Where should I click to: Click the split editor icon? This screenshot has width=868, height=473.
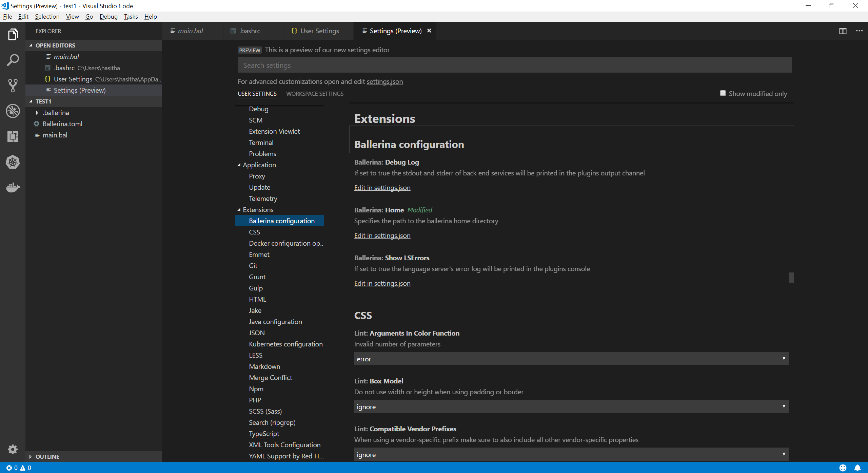(x=843, y=31)
